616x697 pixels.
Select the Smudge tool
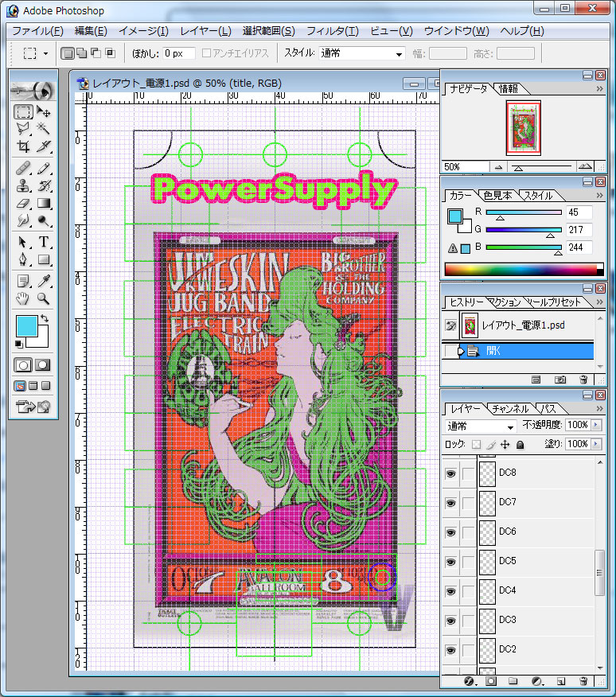pos(23,220)
